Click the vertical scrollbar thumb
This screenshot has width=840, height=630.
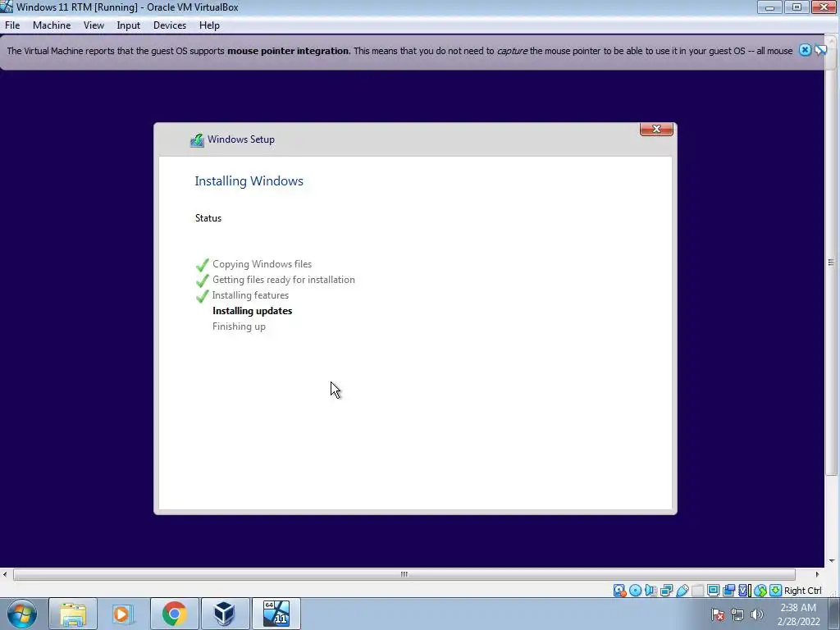tap(831, 262)
